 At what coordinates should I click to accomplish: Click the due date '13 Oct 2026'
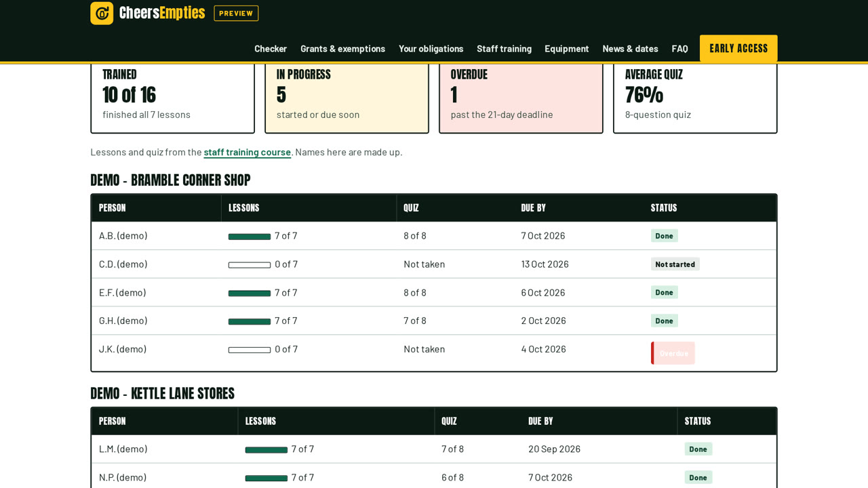pyautogui.click(x=545, y=264)
